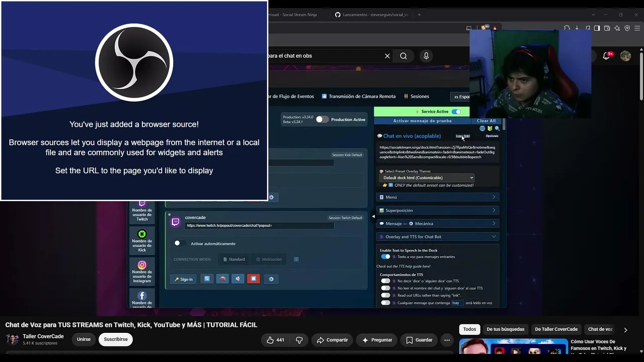Expand the Mensaje — Mecánica section
The image size is (644, 362).
coord(437,223)
